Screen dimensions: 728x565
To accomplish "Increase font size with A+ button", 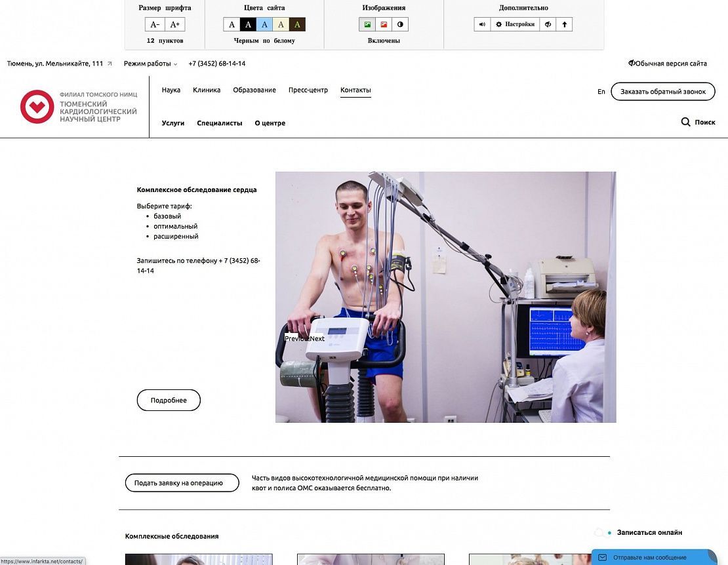I will pos(174,25).
